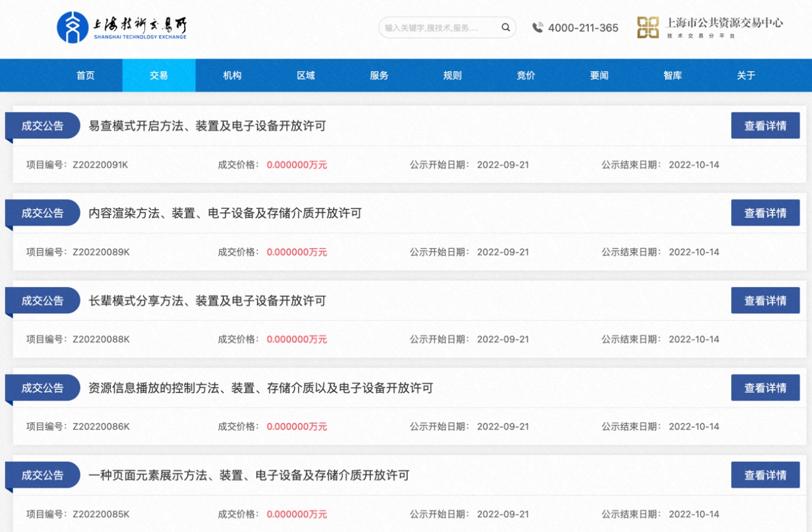Select the 交易 navigation tab

(x=158, y=75)
